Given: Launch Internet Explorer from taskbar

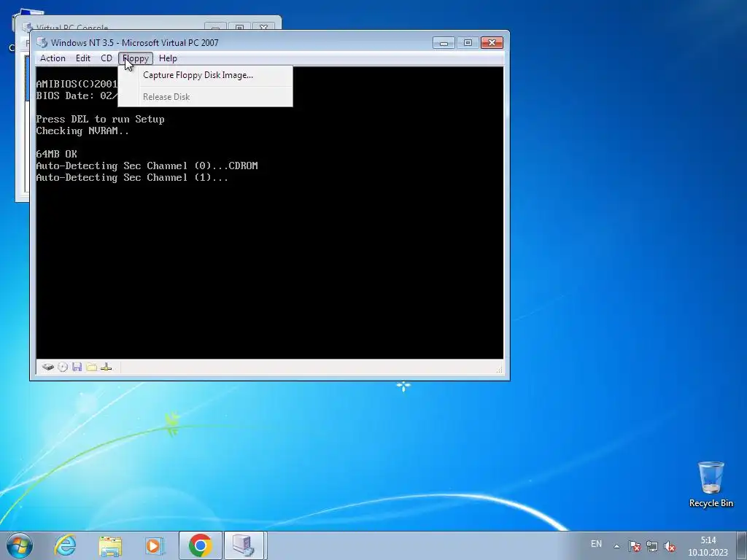Looking at the screenshot, I should pos(65,545).
